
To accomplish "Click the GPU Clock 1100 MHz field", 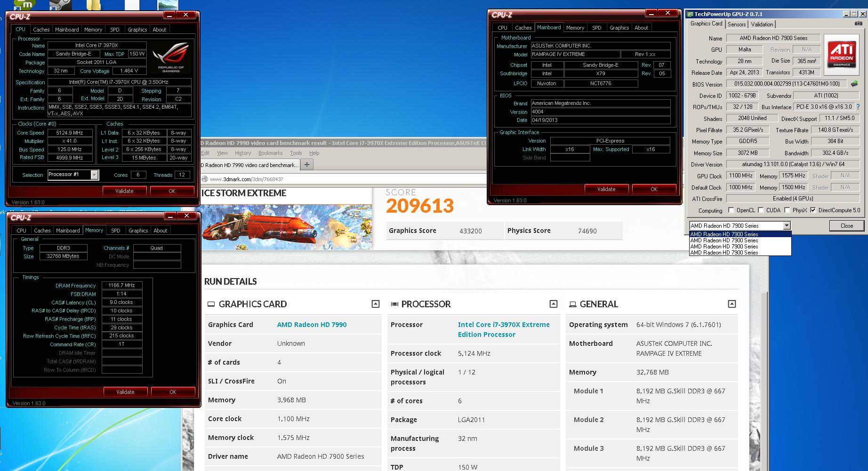I will pyautogui.click(x=741, y=176).
